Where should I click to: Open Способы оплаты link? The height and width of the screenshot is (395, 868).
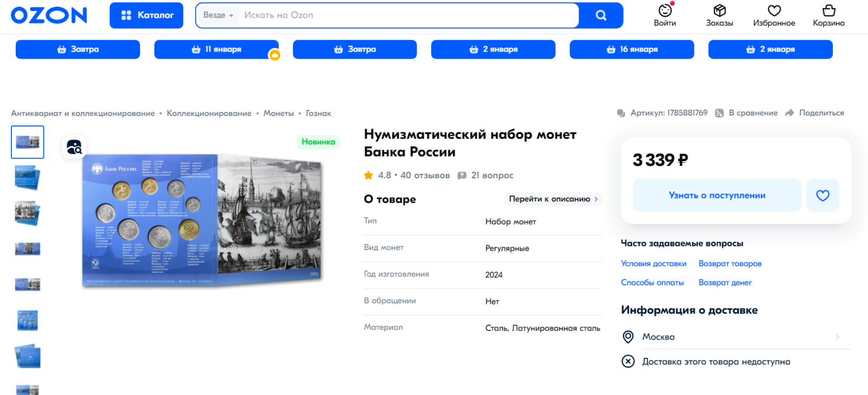[x=652, y=283]
